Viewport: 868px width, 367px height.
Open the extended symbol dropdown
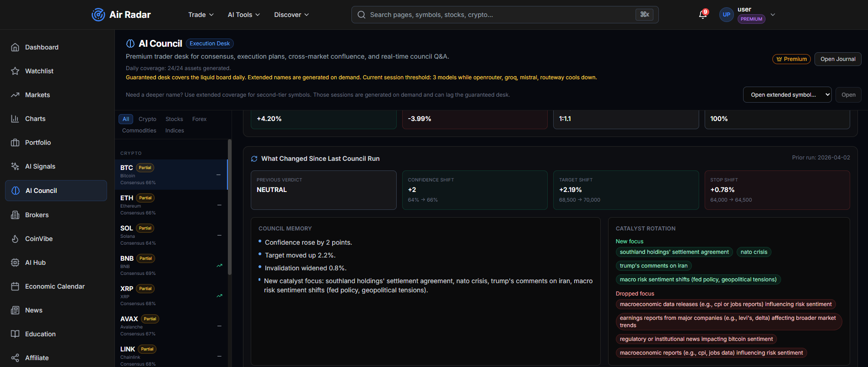(787, 95)
